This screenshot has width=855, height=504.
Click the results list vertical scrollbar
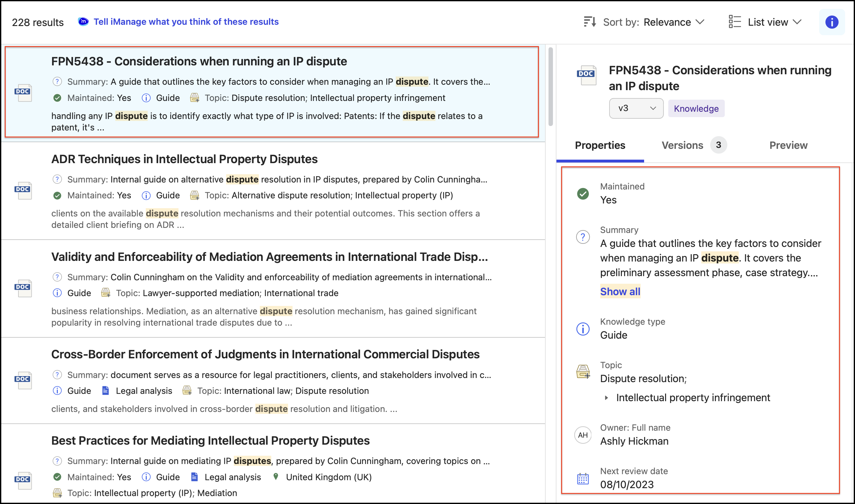550,87
